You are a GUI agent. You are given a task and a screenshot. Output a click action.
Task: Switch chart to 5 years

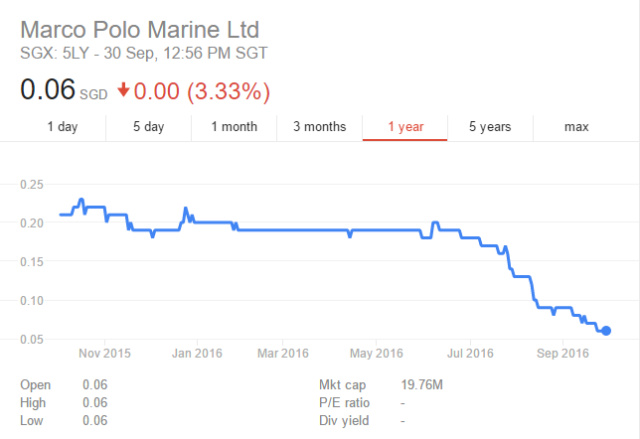490,127
